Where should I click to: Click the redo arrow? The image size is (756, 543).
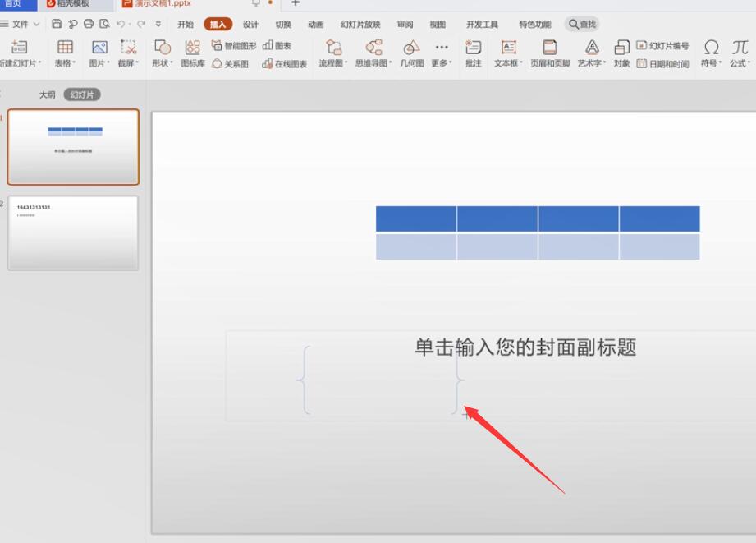[x=141, y=24]
